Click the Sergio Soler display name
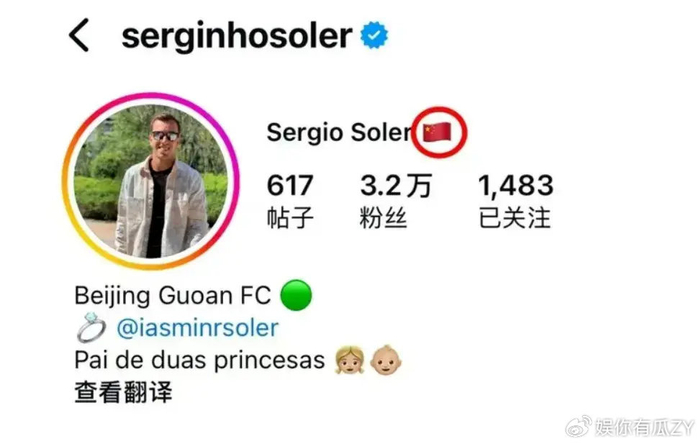The height and width of the screenshot is (444, 700). click(338, 133)
